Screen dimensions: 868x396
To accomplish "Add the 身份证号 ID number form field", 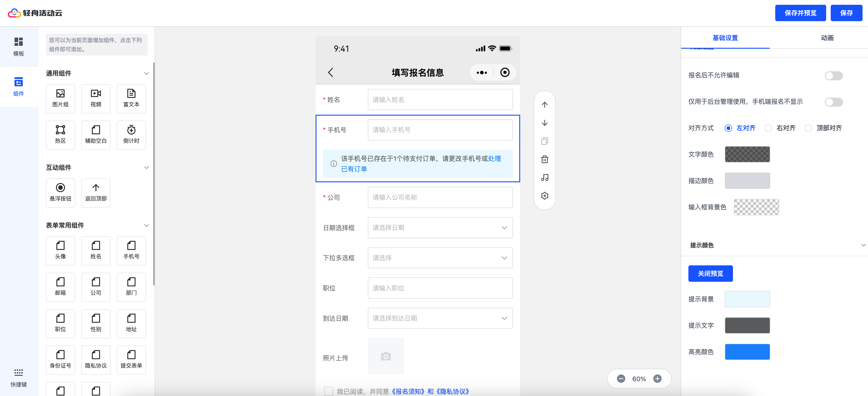I will pos(60,360).
